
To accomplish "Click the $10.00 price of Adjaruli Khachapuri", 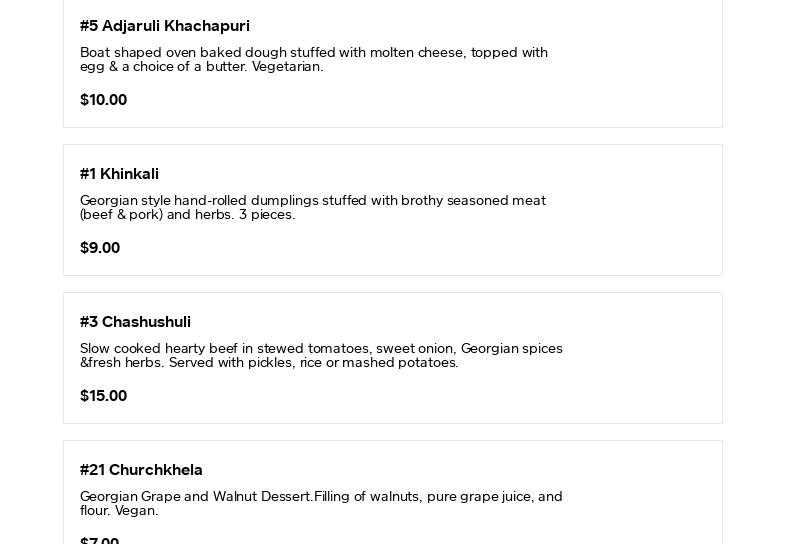I will point(103,100).
